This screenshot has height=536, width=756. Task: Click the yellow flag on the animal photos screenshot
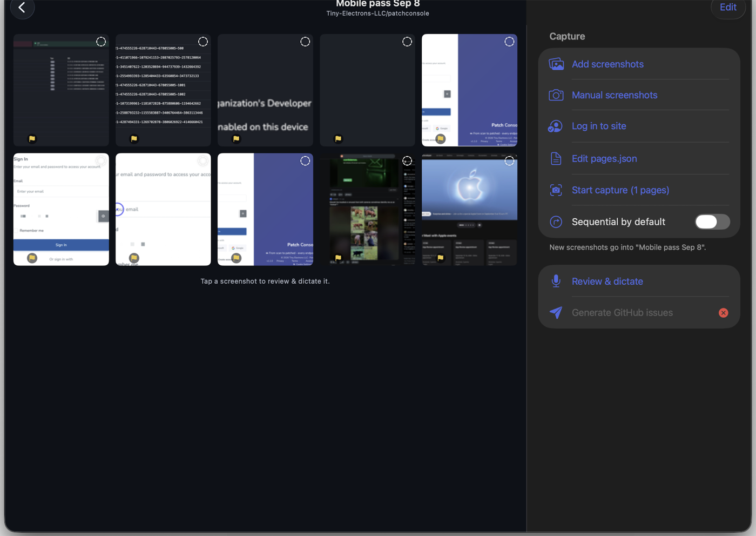pos(338,258)
